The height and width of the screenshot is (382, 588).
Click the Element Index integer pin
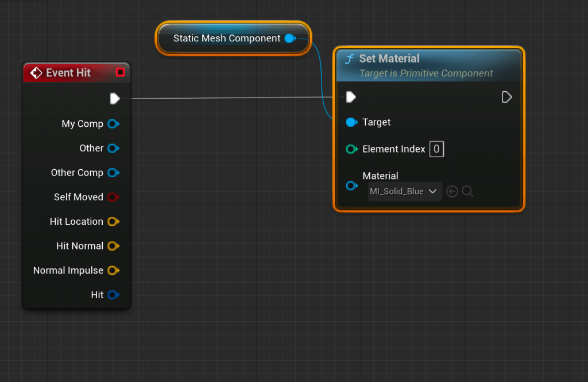pos(351,149)
